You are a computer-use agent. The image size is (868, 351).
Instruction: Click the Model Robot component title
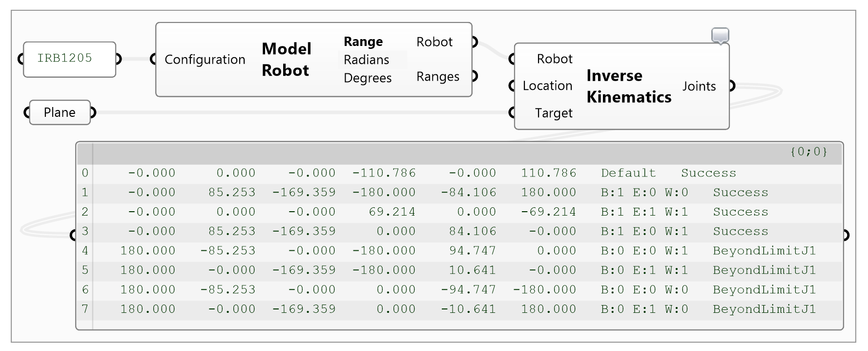point(286,60)
